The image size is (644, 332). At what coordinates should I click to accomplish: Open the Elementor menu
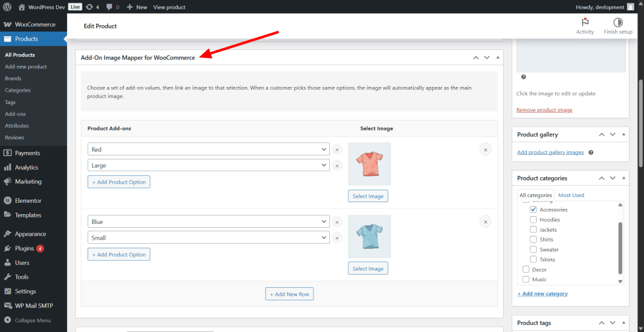[x=34, y=201]
